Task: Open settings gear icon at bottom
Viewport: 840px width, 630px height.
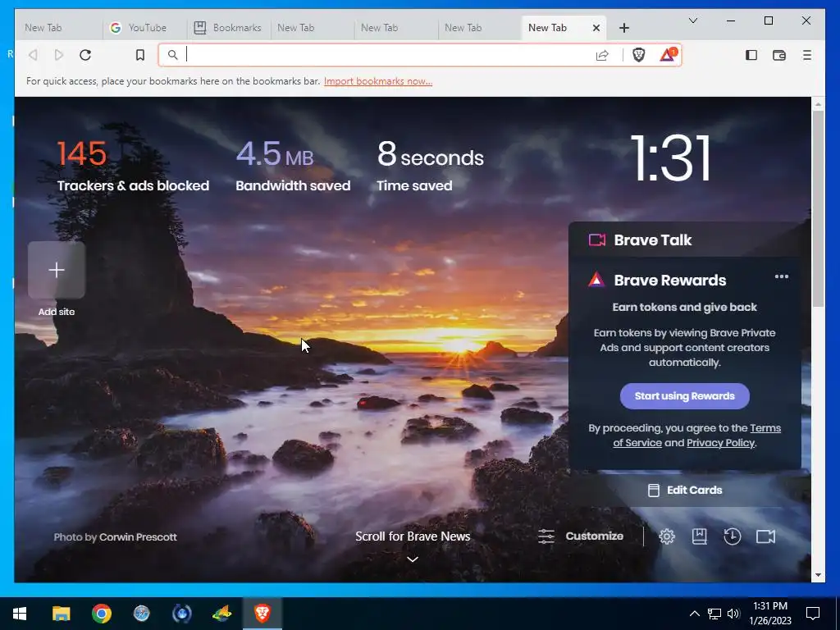Action: click(667, 536)
